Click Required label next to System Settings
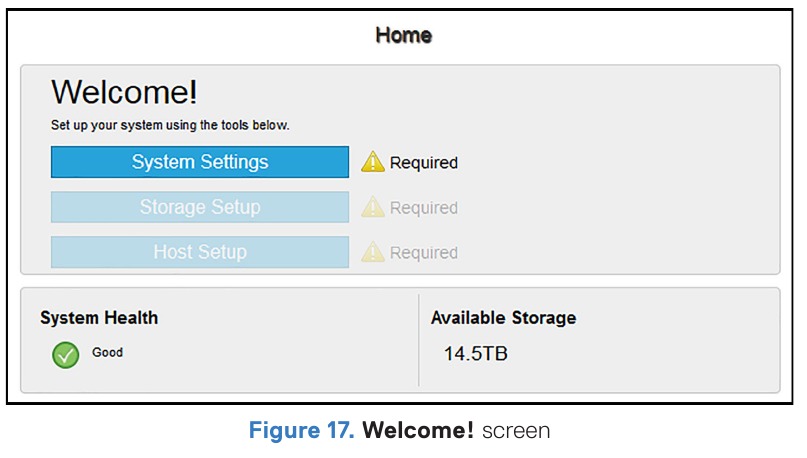 [x=423, y=163]
